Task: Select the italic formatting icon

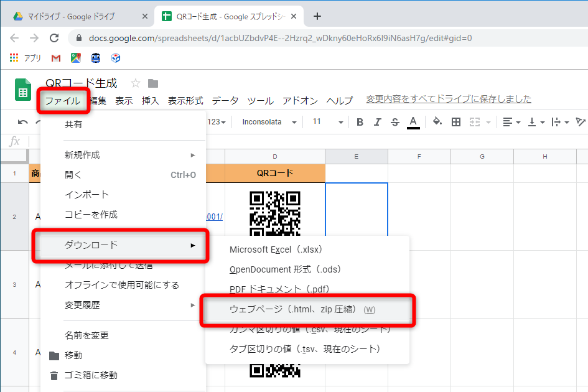Action: 376,122
